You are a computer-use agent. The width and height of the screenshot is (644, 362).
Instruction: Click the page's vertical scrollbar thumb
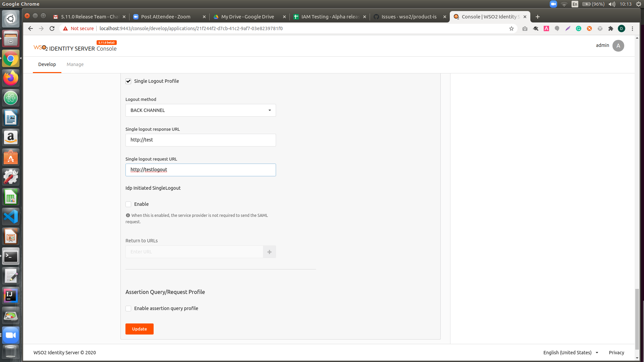637,318
